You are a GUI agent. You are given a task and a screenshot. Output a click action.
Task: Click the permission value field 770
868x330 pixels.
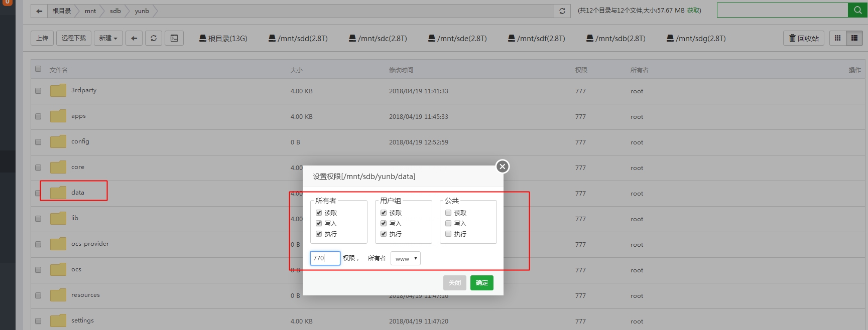tap(325, 258)
